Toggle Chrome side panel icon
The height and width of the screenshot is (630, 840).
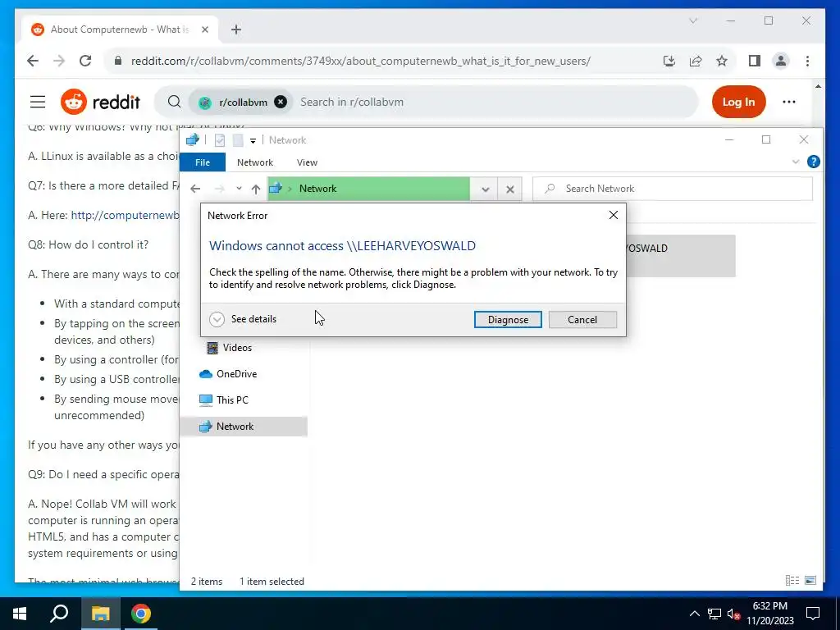(x=755, y=61)
